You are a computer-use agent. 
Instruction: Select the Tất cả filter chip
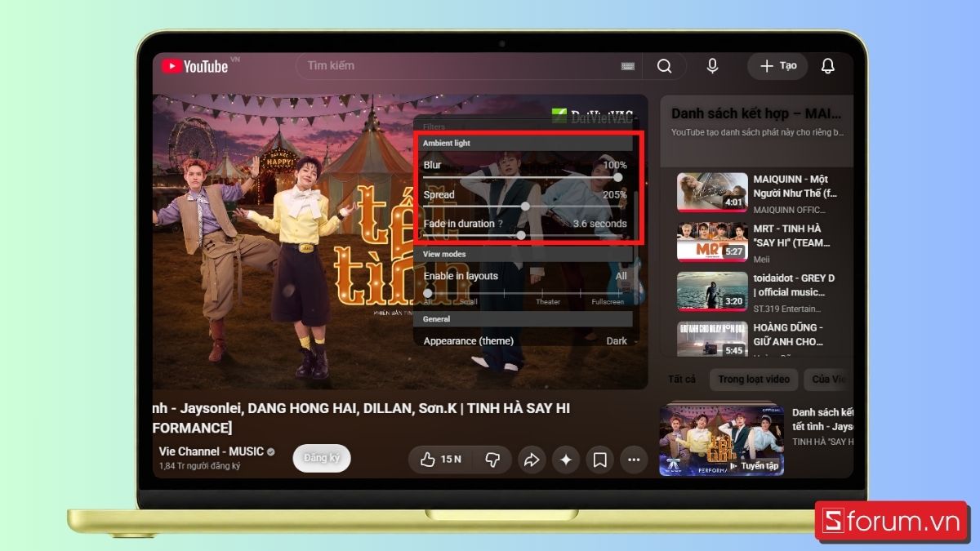click(x=682, y=380)
